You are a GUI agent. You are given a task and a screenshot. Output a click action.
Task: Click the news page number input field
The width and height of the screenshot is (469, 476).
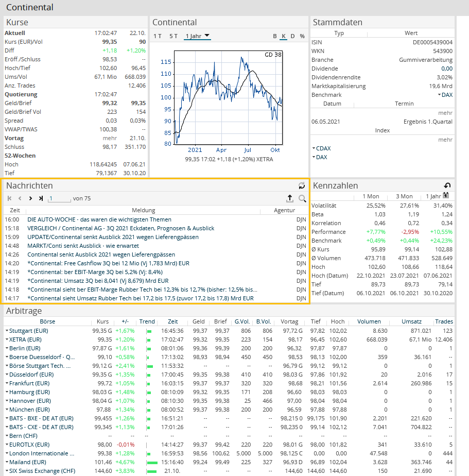59,198
